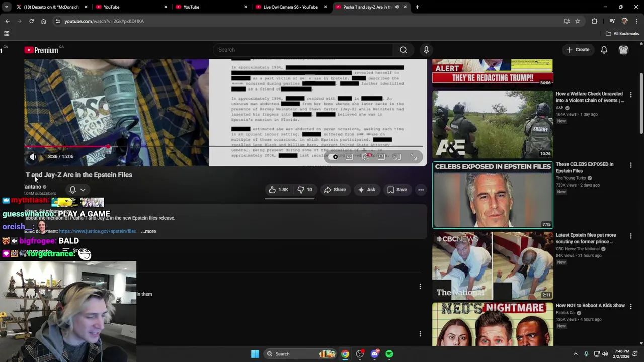Image resolution: width=644 pixels, height=362 pixels.
Task: Open Spotify from the taskbar
Action: point(389,354)
